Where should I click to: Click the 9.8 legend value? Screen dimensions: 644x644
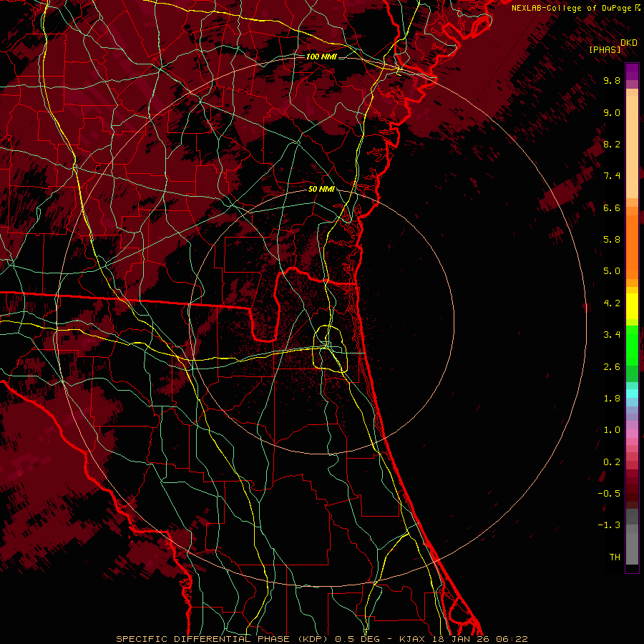click(612, 81)
